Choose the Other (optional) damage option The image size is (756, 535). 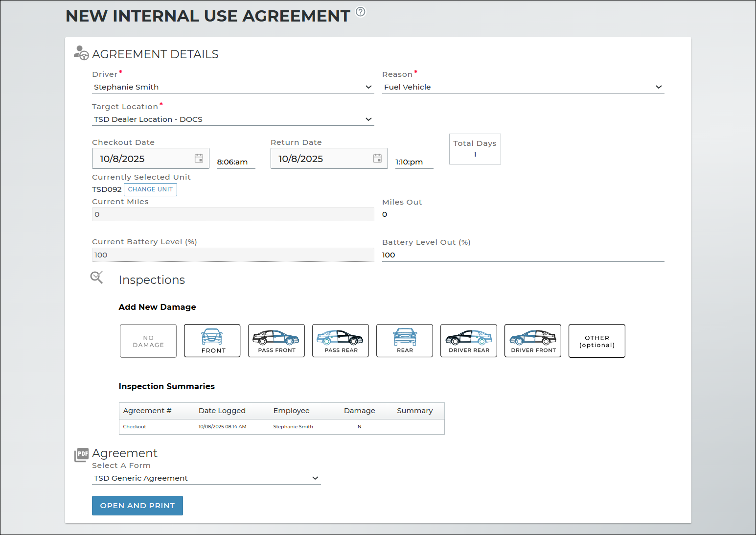click(596, 341)
